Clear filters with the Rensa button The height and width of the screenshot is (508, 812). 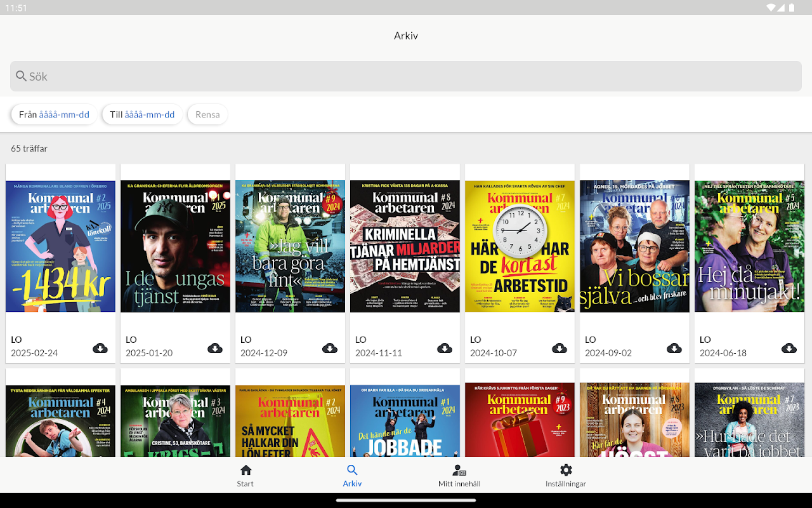(207, 114)
